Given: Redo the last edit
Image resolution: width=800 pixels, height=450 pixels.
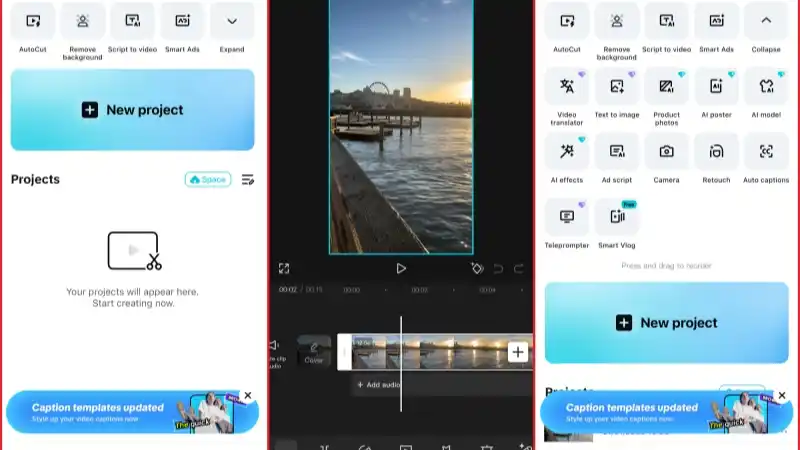Looking at the screenshot, I should click(x=519, y=268).
